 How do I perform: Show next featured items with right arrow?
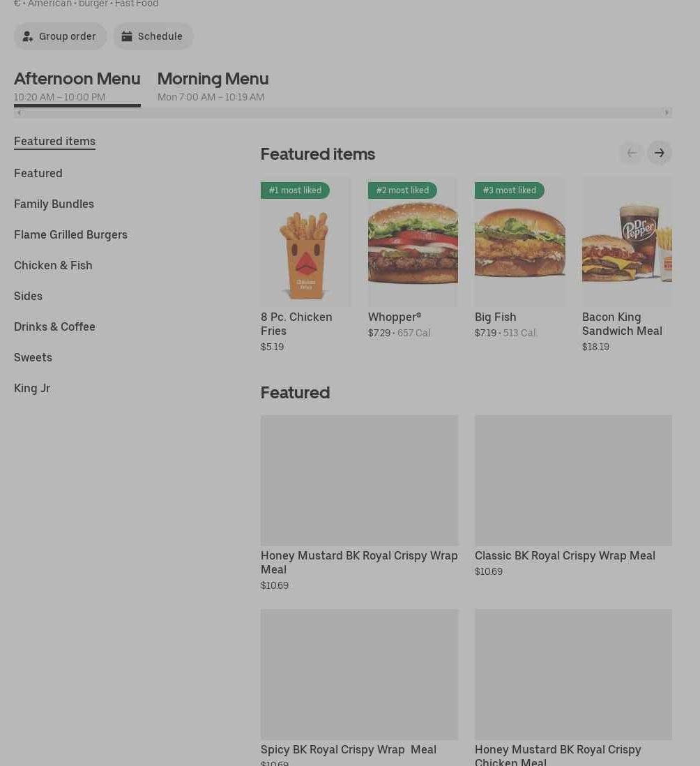click(659, 153)
